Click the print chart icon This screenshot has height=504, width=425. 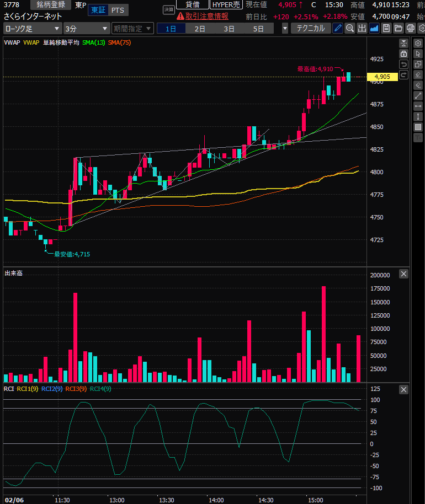410,28
